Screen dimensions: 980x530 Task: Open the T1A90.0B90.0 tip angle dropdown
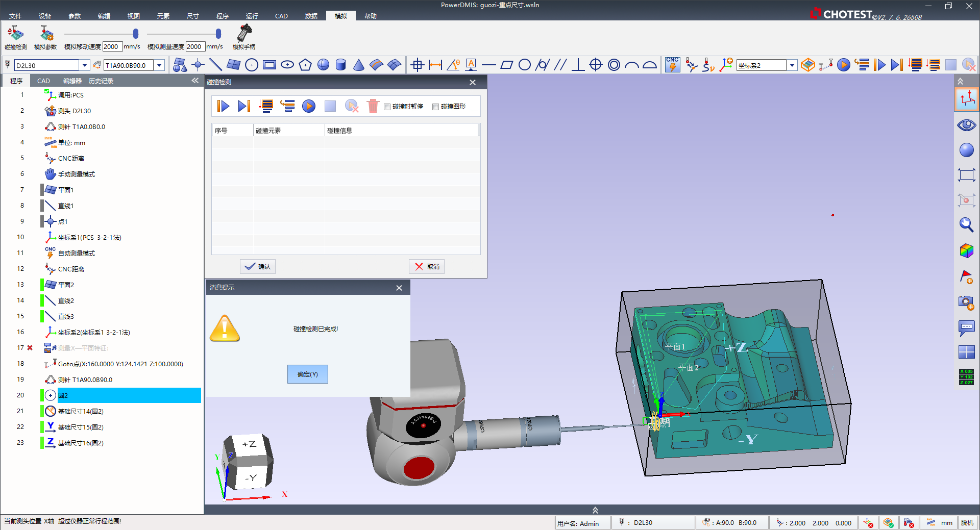tap(159, 65)
